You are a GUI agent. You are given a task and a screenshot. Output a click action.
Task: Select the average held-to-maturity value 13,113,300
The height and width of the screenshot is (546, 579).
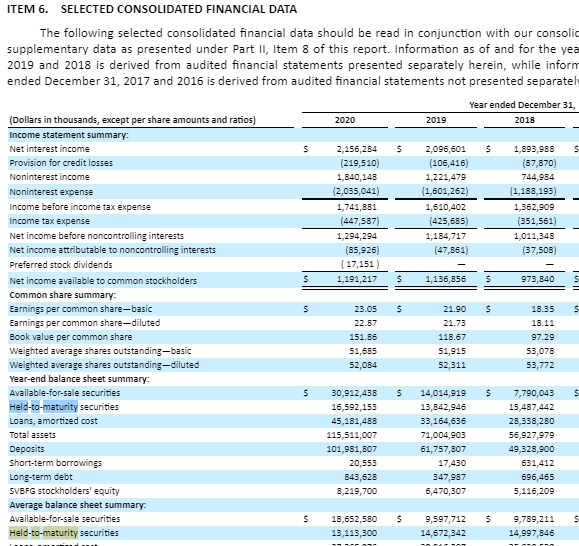pyautogui.click(x=354, y=533)
